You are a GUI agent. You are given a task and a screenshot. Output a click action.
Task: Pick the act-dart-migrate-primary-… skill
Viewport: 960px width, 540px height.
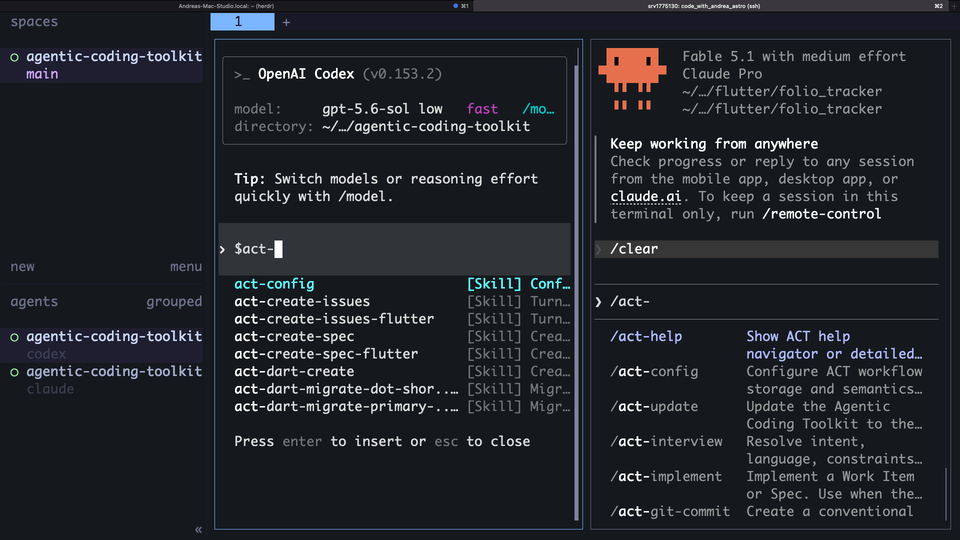click(402, 407)
